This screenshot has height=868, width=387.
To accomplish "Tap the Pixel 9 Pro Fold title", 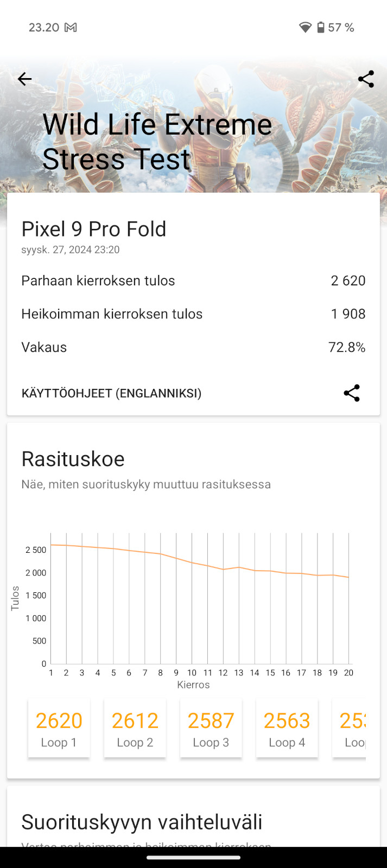I will (94, 229).
